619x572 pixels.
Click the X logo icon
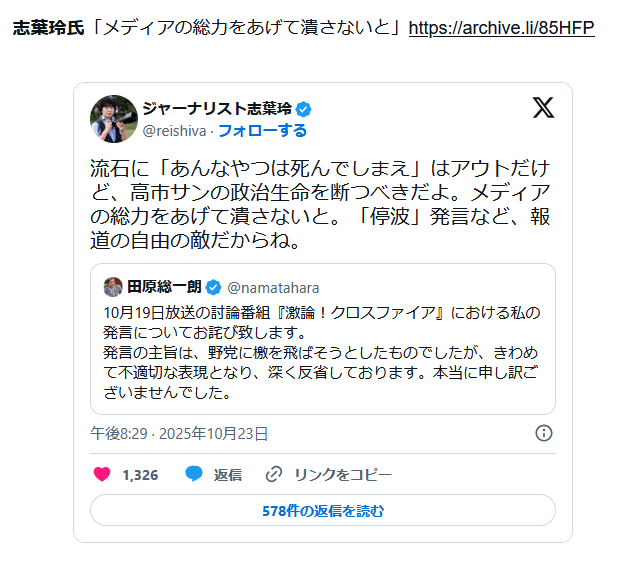coord(543,109)
